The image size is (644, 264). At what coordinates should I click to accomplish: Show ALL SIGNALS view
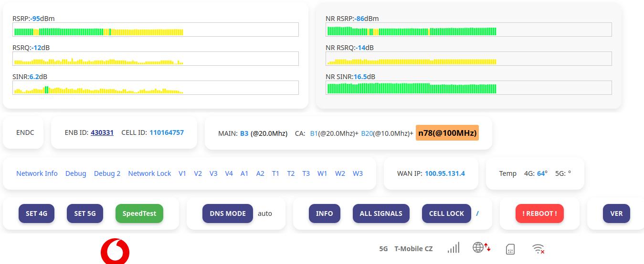[381, 213]
